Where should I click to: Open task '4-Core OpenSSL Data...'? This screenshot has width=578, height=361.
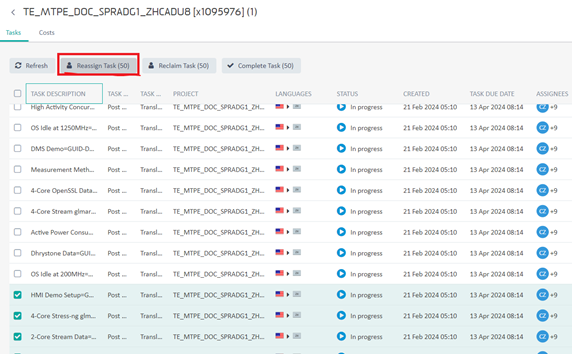(64, 190)
